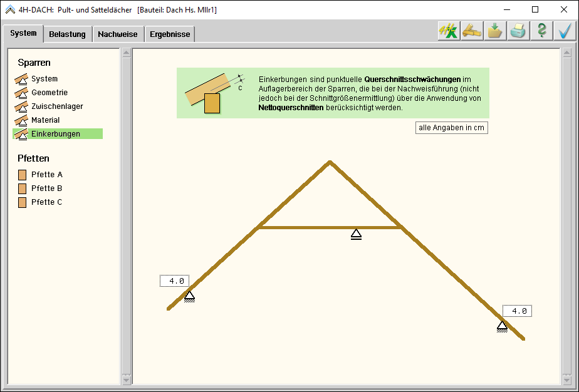Click the middle support symbol under collar beam
Screen dimensions: 579x392
[356, 235]
